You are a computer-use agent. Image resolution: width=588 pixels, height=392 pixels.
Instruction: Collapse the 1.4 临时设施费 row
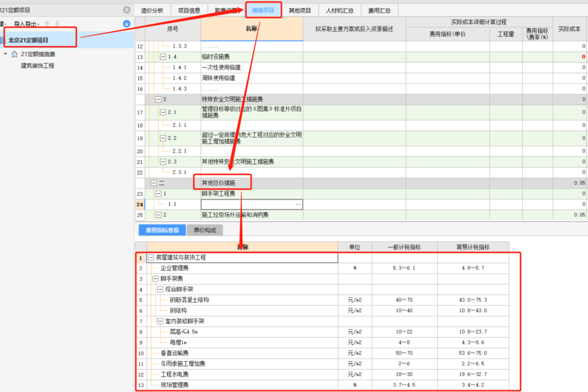[163, 57]
